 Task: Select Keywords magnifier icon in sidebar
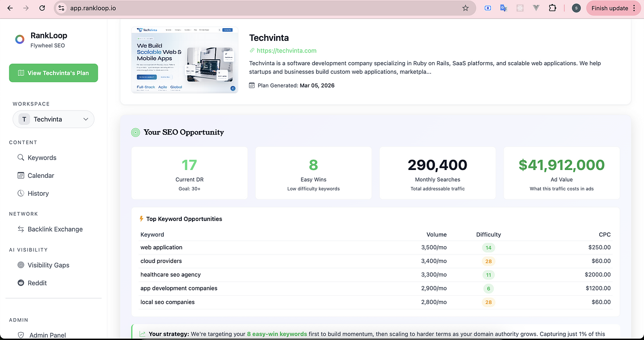[x=20, y=157]
